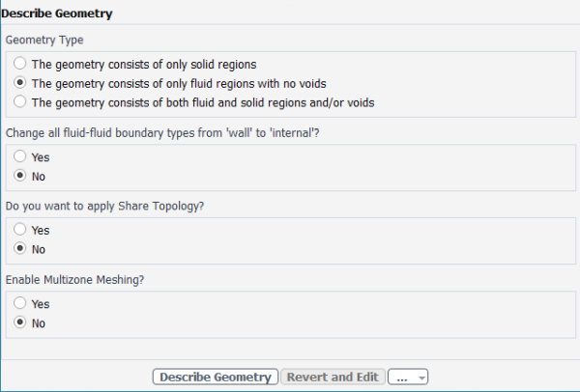Click the 'only solid regions' option text
This screenshot has height=392, width=580.
[144, 65]
